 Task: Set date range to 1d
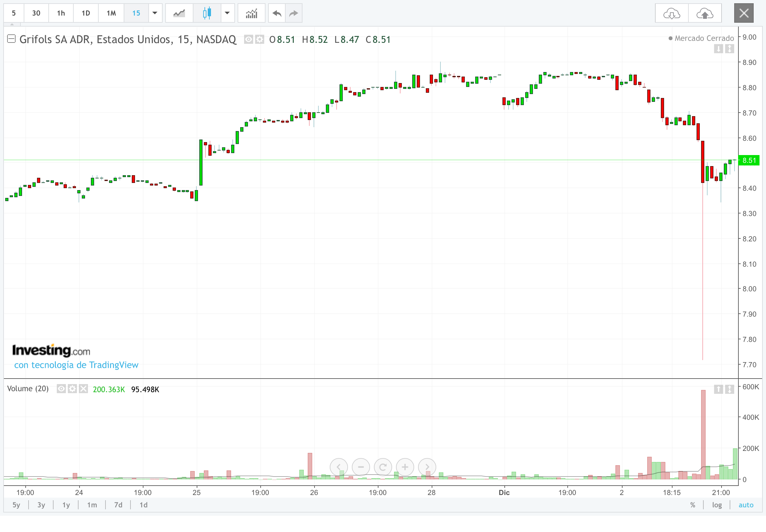pyautogui.click(x=144, y=505)
